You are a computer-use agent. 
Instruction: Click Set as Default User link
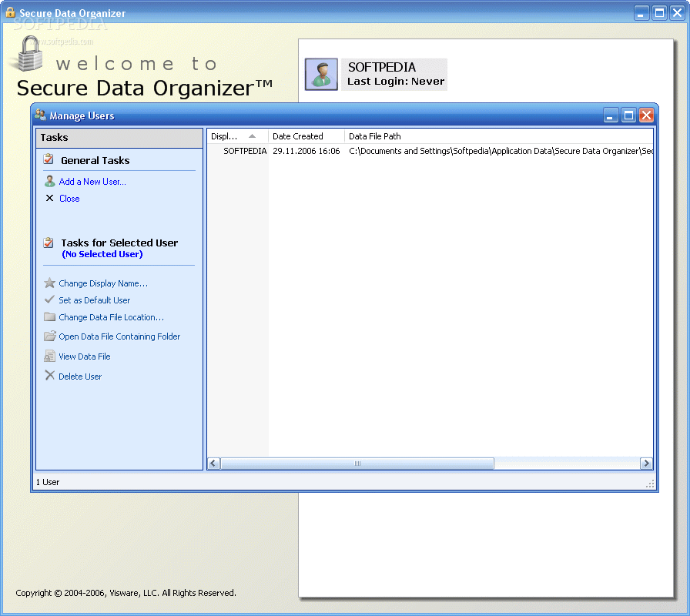pyautogui.click(x=95, y=300)
